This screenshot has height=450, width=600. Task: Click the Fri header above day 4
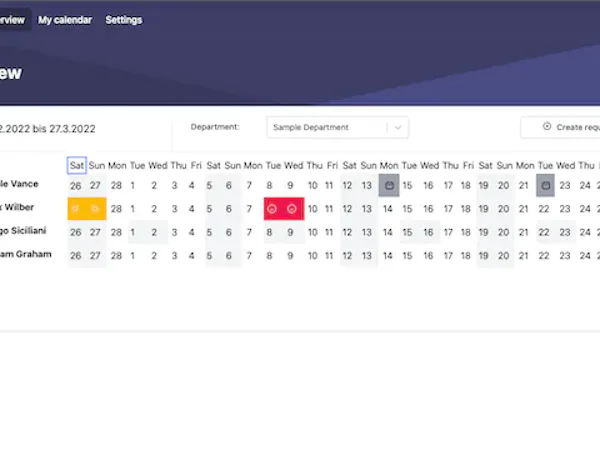click(x=196, y=165)
